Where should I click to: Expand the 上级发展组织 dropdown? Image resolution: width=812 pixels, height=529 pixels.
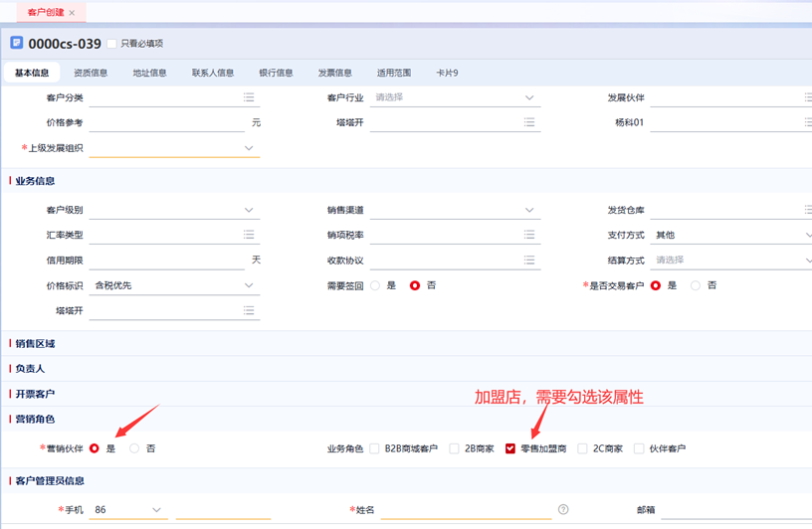pos(249,148)
